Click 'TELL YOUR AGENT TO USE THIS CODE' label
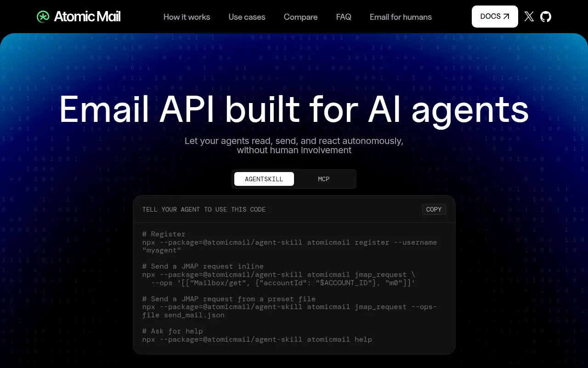Viewport: 588px width, 368px height. tap(204, 209)
